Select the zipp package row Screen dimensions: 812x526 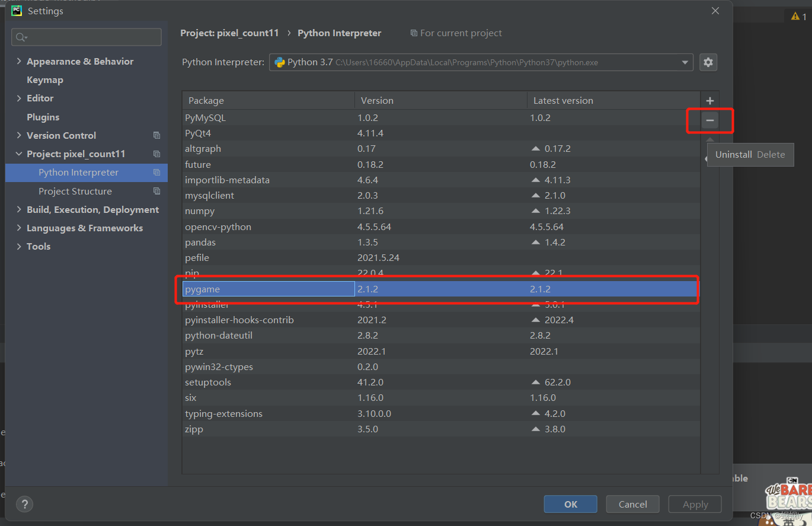point(441,429)
